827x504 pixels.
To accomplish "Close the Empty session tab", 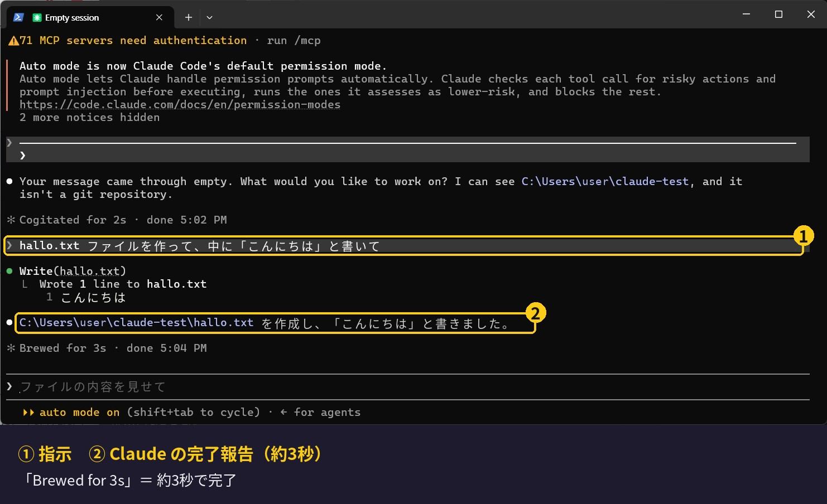I will (x=159, y=17).
